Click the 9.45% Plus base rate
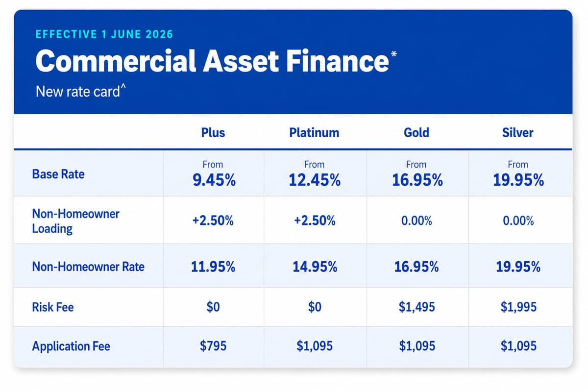The image size is (588, 392). tap(213, 180)
